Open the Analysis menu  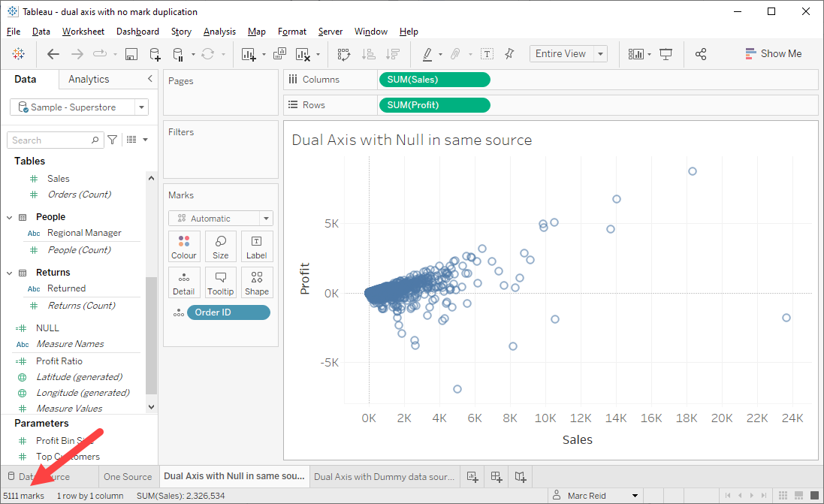pyautogui.click(x=219, y=32)
